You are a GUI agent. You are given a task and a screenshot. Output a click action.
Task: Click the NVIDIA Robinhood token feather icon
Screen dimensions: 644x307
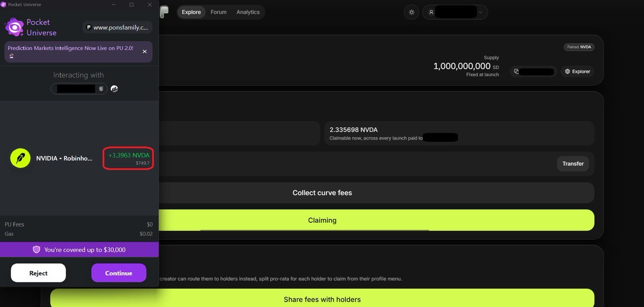coord(20,158)
